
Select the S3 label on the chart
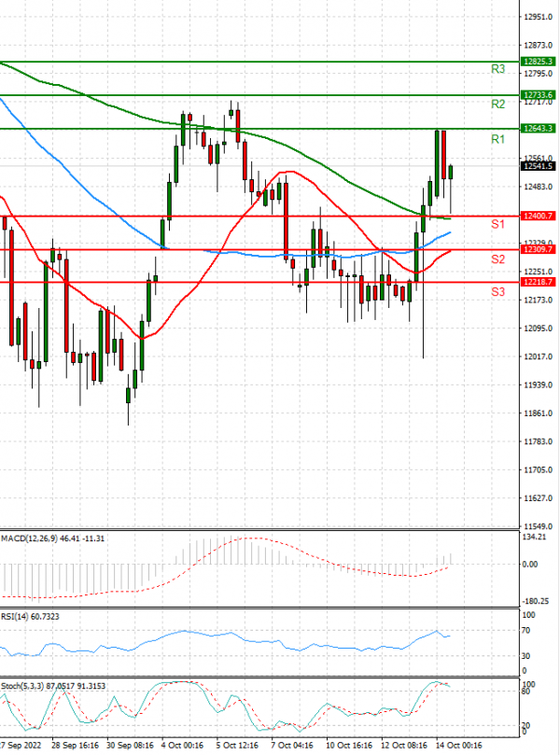tap(497, 292)
